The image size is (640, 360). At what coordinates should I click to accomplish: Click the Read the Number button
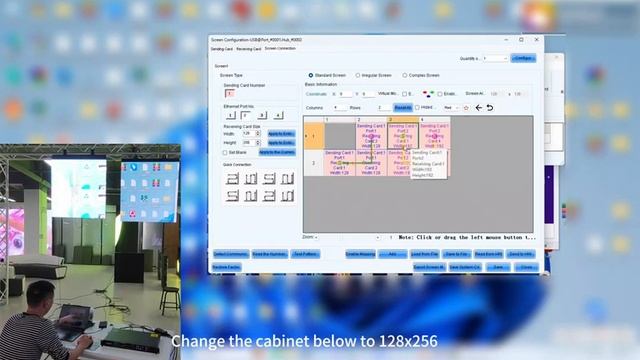pyautogui.click(x=269, y=254)
